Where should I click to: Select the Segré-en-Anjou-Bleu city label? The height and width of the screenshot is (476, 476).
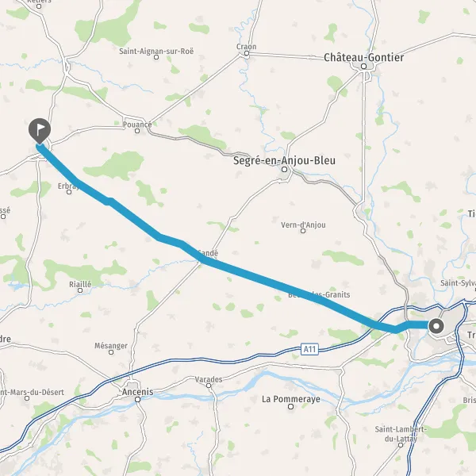point(285,160)
